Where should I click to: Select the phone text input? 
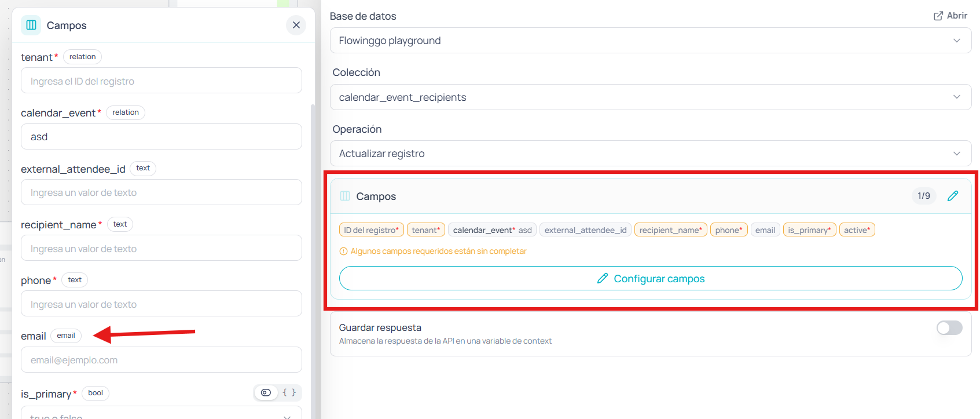(x=162, y=304)
